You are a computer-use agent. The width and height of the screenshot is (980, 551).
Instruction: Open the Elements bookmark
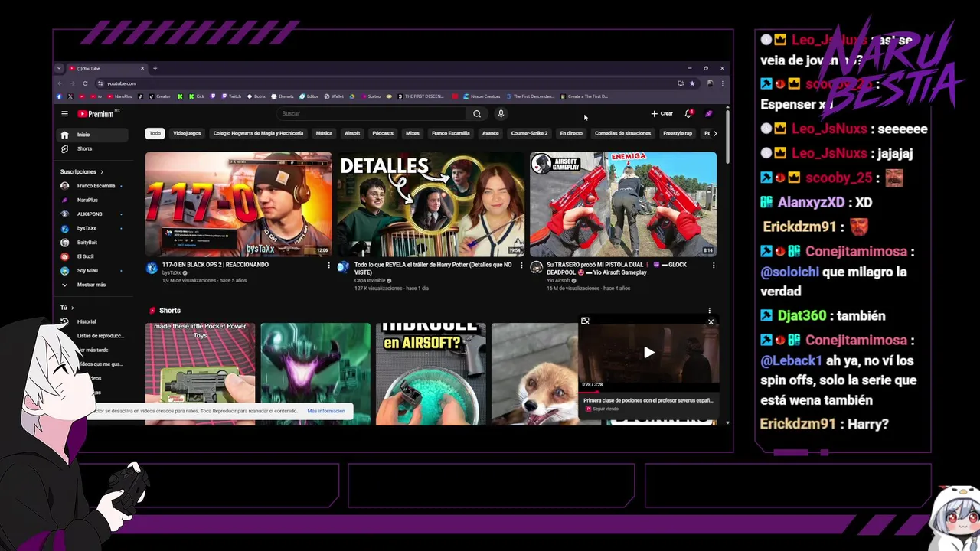(x=283, y=96)
